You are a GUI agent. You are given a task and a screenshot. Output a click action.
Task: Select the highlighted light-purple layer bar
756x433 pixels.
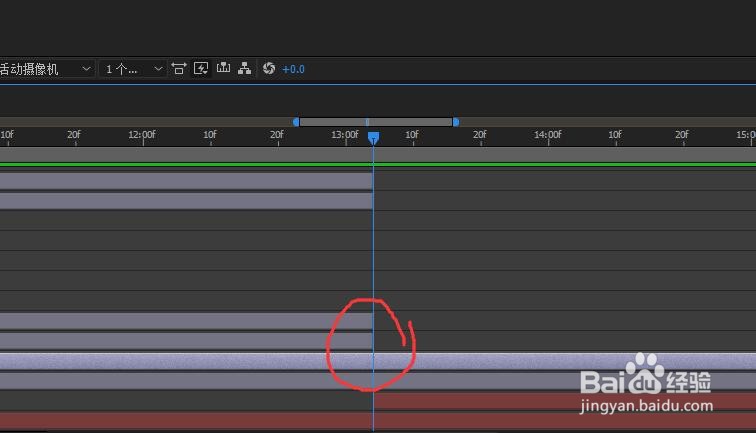(378, 361)
